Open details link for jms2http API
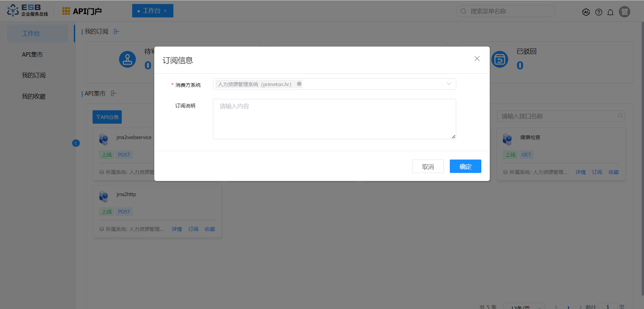 point(177,229)
